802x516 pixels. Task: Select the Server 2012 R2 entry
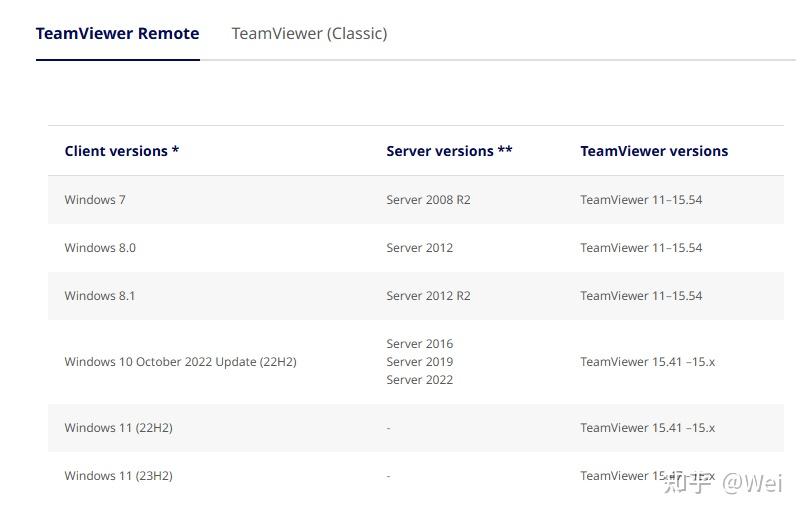(x=428, y=296)
